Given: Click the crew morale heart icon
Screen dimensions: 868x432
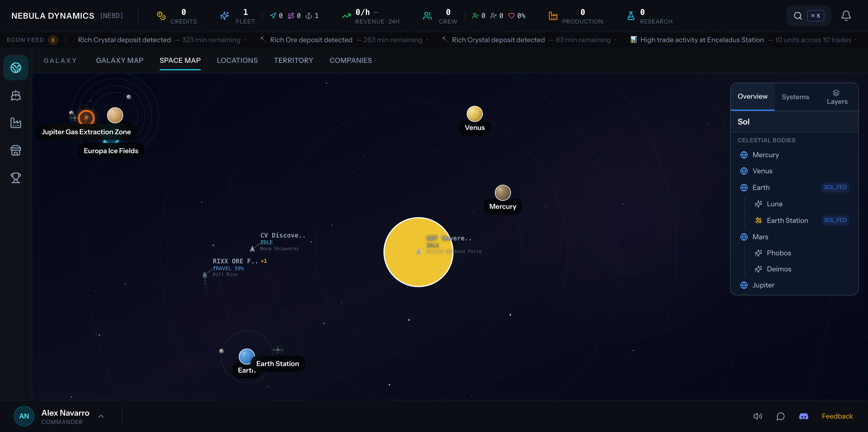Looking at the screenshot, I should (x=511, y=16).
